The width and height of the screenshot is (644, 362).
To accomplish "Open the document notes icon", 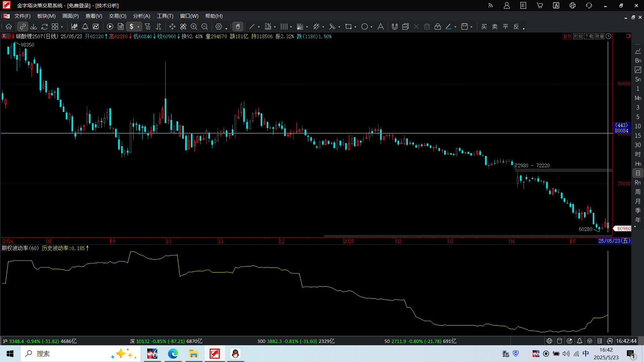I will (x=121, y=26).
